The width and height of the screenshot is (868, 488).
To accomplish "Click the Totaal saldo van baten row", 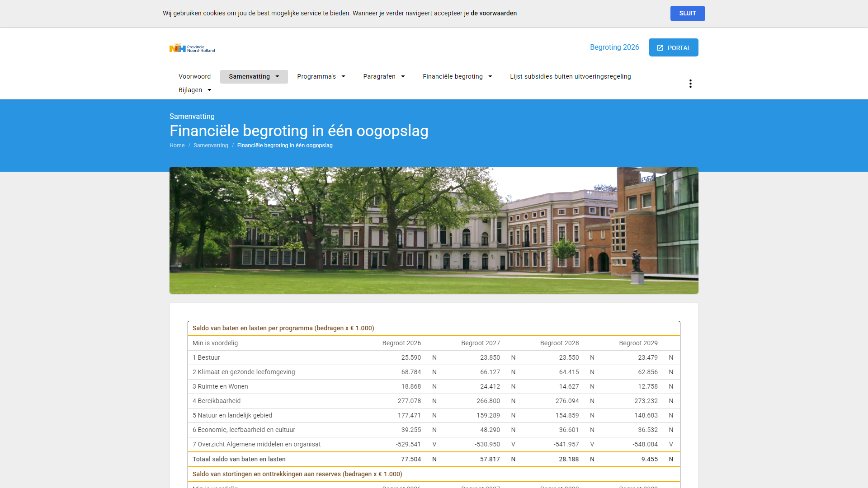I will point(239,460).
